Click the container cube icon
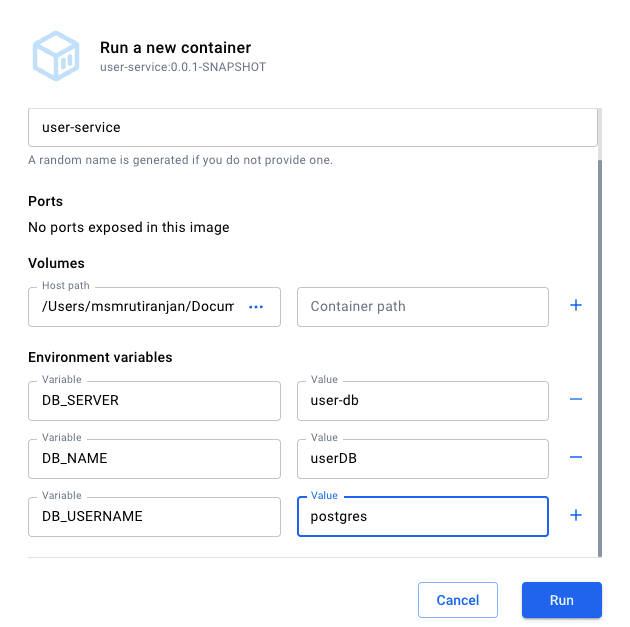The image size is (630, 627). click(x=56, y=55)
